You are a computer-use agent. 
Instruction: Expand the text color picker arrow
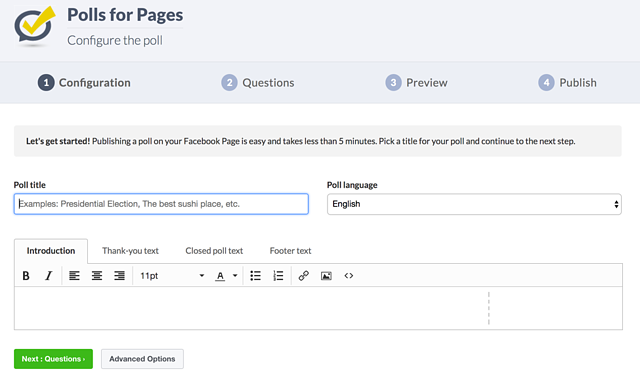[x=235, y=276]
